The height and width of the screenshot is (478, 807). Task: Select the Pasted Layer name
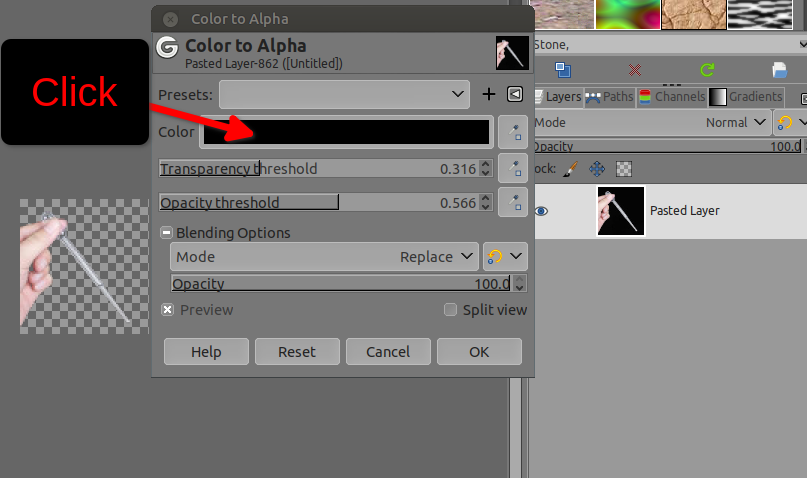coord(685,211)
